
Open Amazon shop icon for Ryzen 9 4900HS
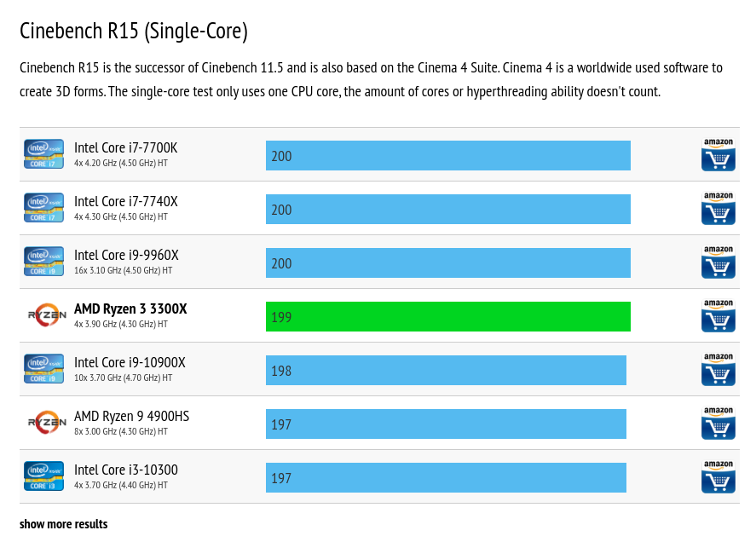pos(718,424)
